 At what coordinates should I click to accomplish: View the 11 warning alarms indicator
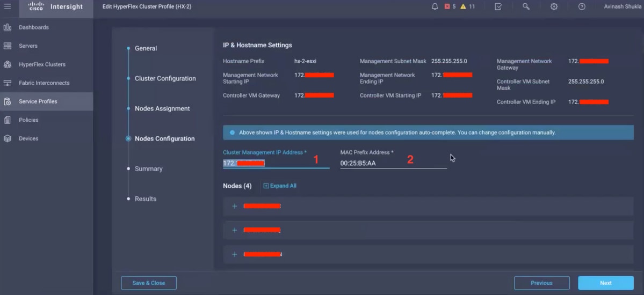click(468, 6)
